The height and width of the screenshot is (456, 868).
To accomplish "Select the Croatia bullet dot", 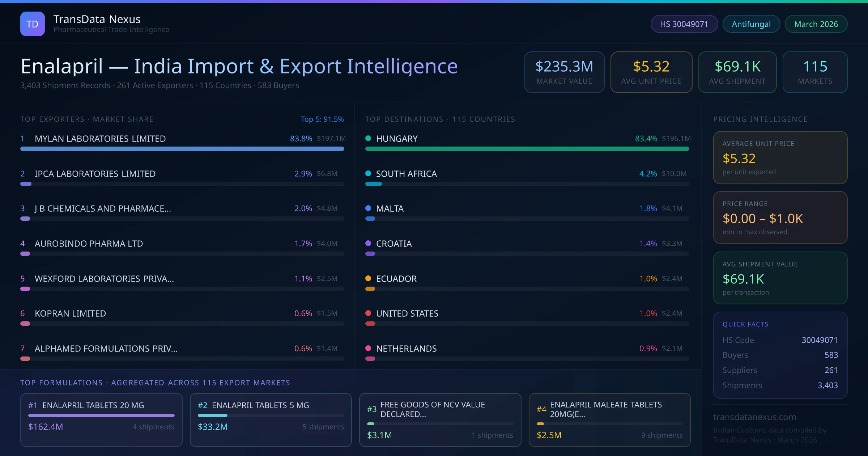I will (369, 244).
